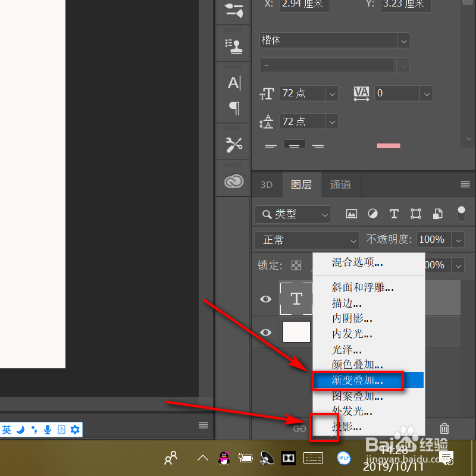Screen dimensions: 476x476
Task: Switch to the 图层 tab
Action: pos(302,184)
